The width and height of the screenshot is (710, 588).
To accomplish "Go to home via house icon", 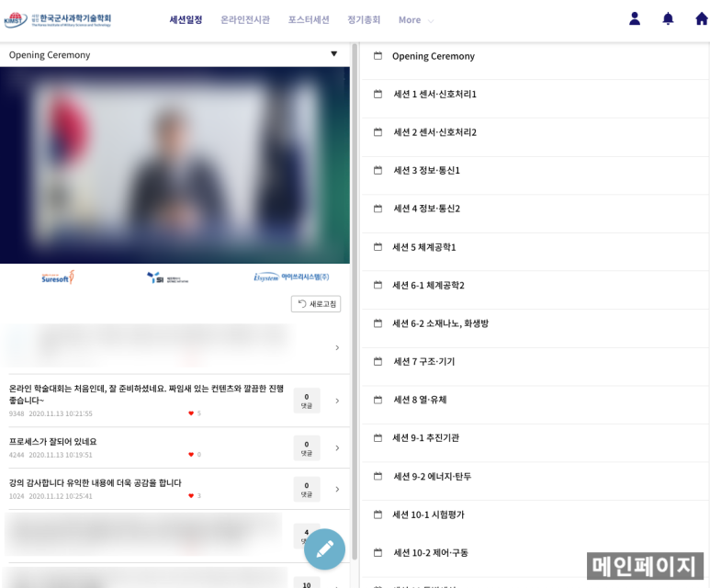I will [702, 18].
